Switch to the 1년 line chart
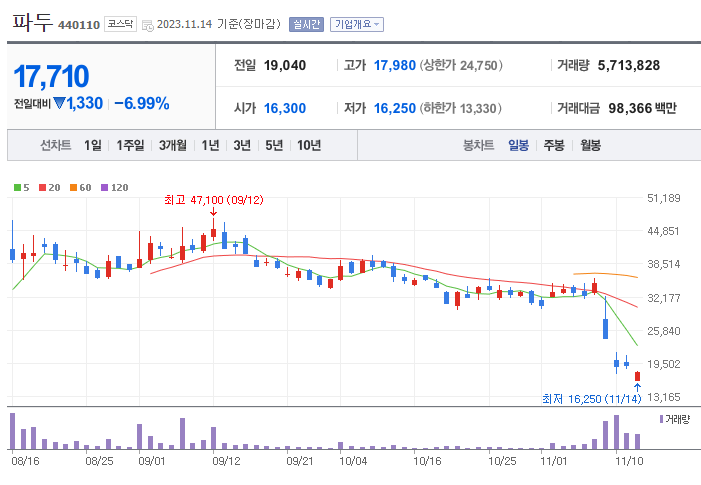The image size is (701, 485). (210, 145)
